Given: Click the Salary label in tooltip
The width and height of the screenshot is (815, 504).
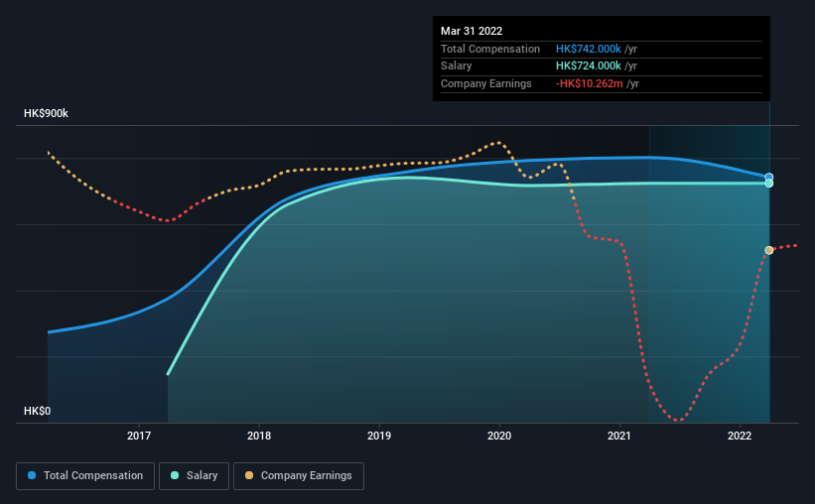Looking at the screenshot, I should point(457,66).
